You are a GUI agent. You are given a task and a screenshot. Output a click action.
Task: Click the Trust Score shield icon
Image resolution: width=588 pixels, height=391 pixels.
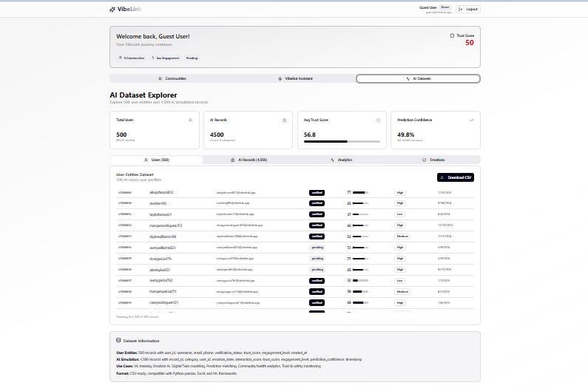[x=452, y=35]
